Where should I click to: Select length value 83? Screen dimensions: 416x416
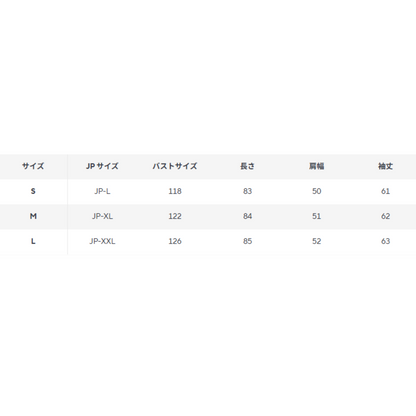247,191
